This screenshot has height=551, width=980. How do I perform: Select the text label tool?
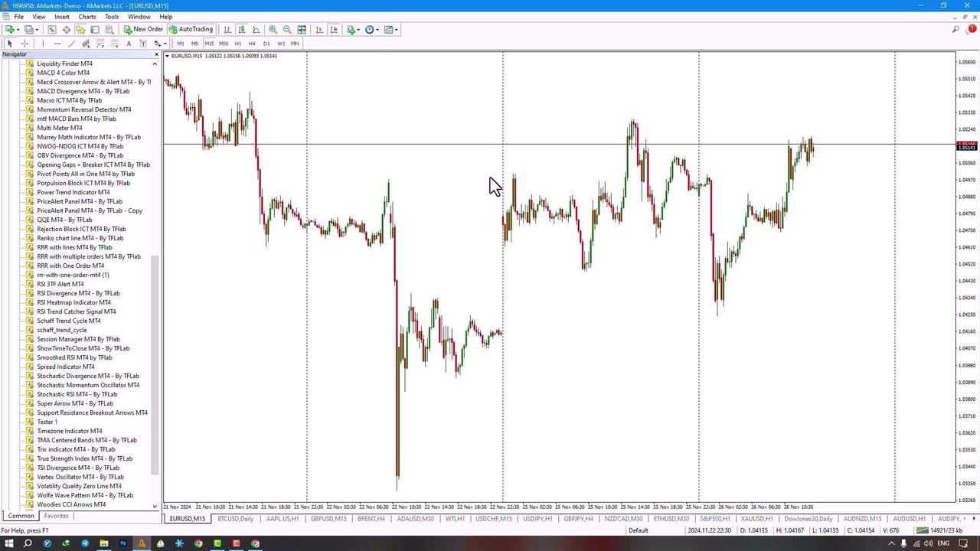tap(129, 44)
